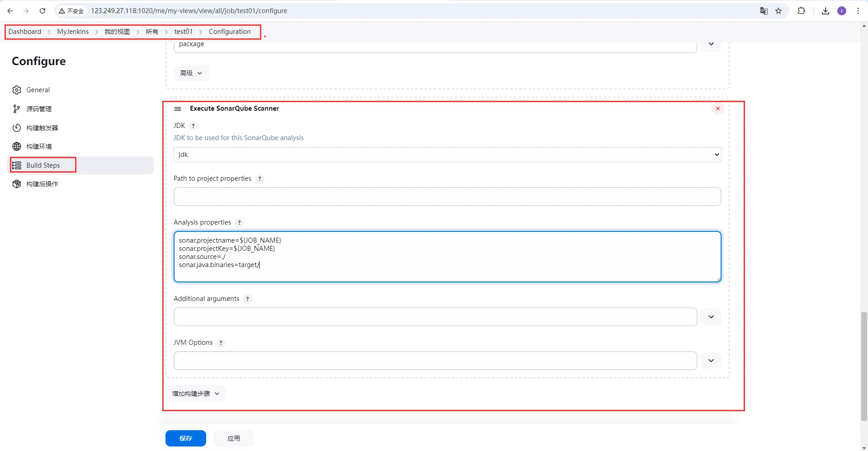Expand the 高级 advanced options

tap(191, 73)
